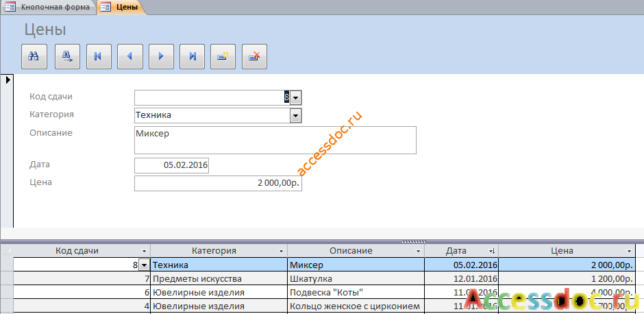Click the 05.02.2016 cell in datasheet

[x=462, y=265]
